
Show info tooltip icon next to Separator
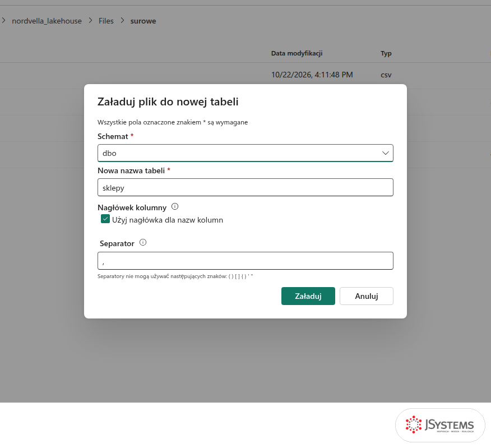coord(143,242)
